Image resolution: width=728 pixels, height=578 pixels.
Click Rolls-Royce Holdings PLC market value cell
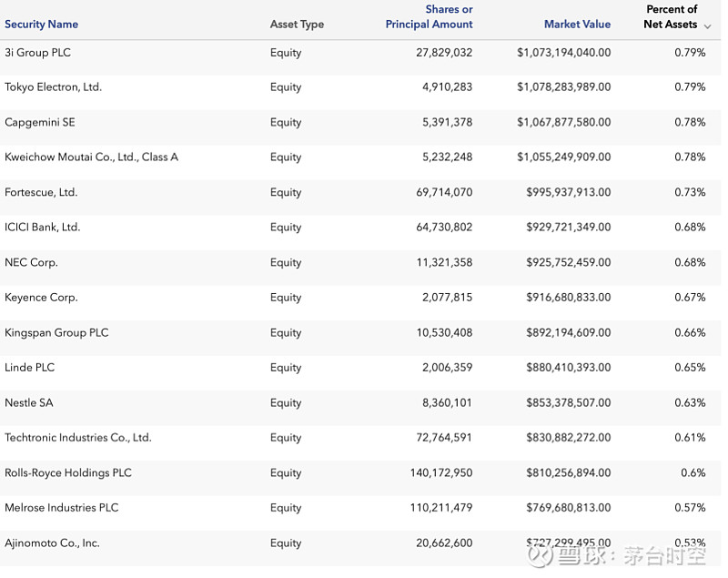pos(568,473)
